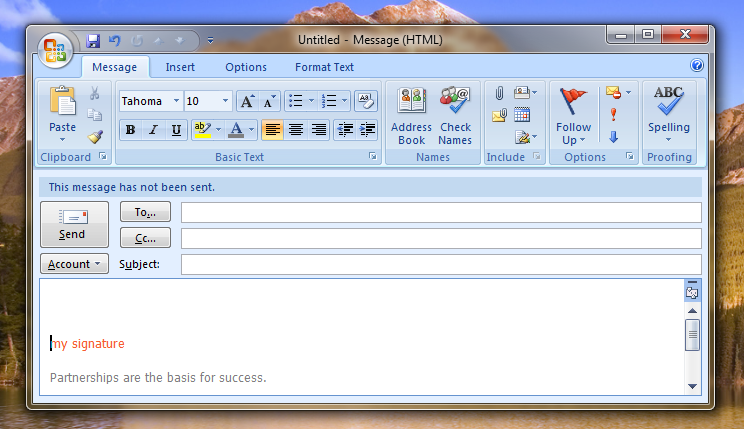Toggle Italic formatting
The width and height of the screenshot is (744, 429).
coord(153,130)
